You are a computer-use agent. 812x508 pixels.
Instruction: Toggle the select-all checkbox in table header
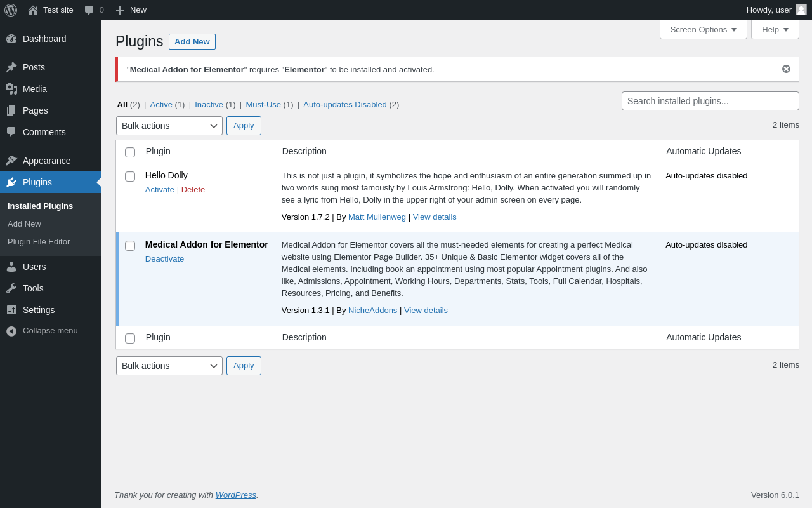(130, 152)
